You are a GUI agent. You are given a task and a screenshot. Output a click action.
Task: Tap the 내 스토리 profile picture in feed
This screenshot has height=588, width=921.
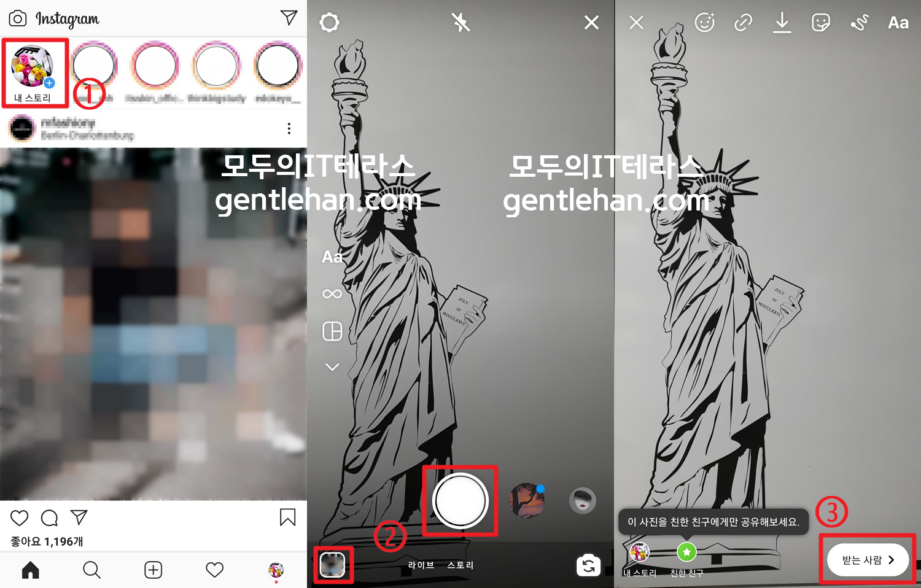pyautogui.click(x=33, y=66)
